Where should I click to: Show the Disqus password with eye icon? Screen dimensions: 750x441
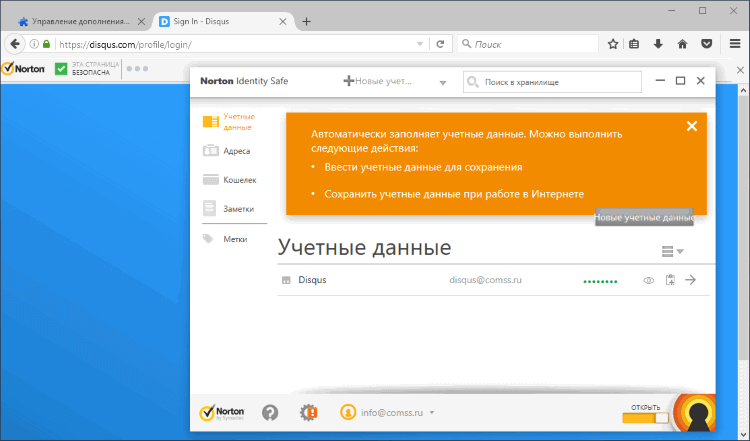pyautogui.click(x=648, y=280)
